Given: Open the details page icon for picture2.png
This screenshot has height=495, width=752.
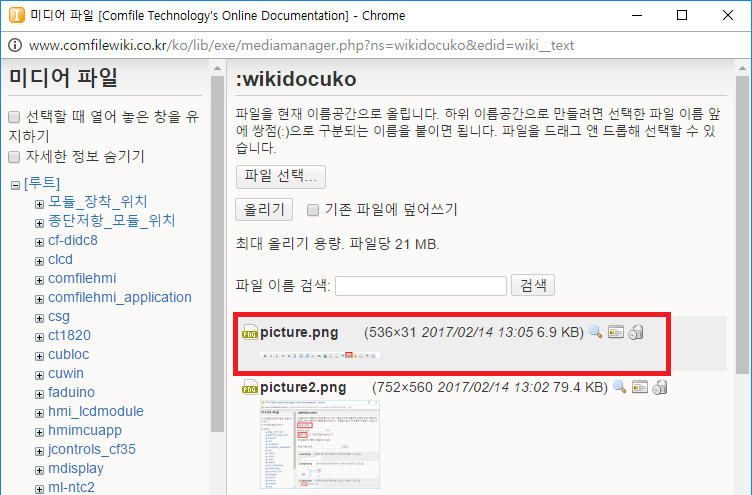Looking at the screenshot, I should click(x=639, y=387).
